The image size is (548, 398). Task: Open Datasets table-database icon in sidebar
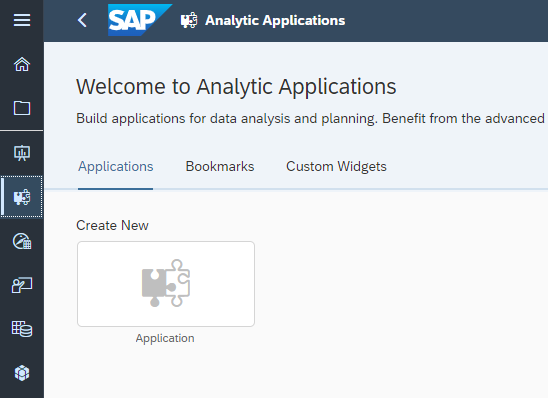22,329
